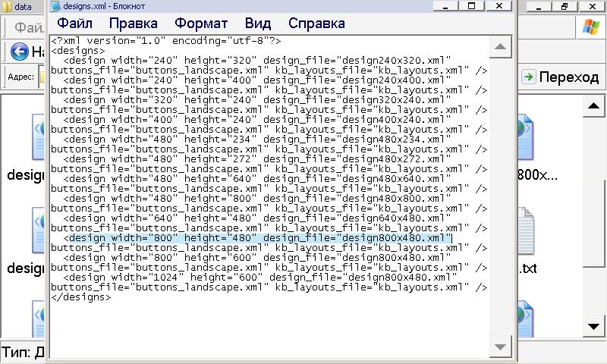Open the Справка help menu
This screenshot has height=364, width=607.
pos(316,24)
